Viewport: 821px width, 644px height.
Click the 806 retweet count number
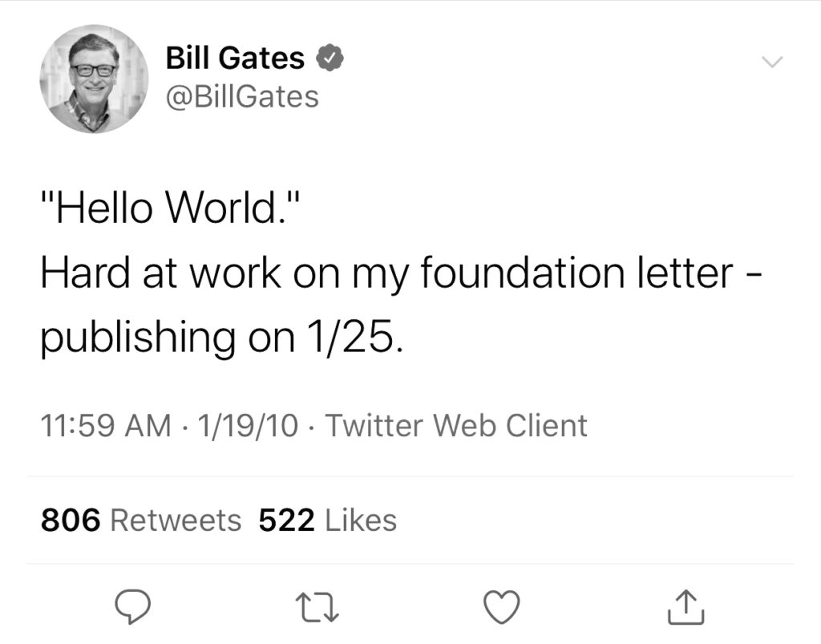click(x=71, y=520)
